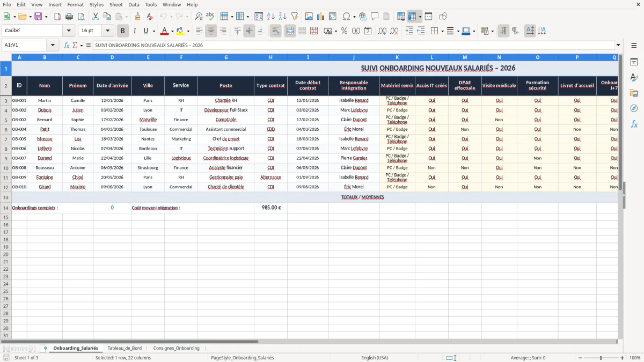Click the column H header

pos(270,57)
